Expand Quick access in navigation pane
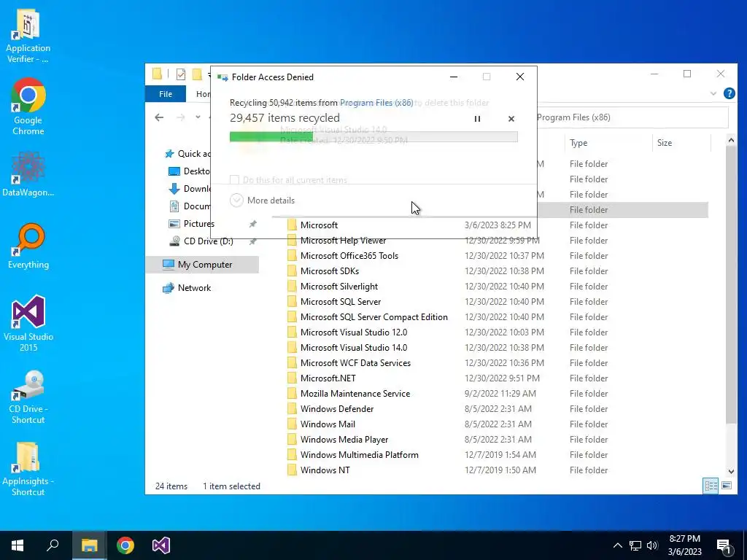747x560 pixels. [x=187, y=154]
